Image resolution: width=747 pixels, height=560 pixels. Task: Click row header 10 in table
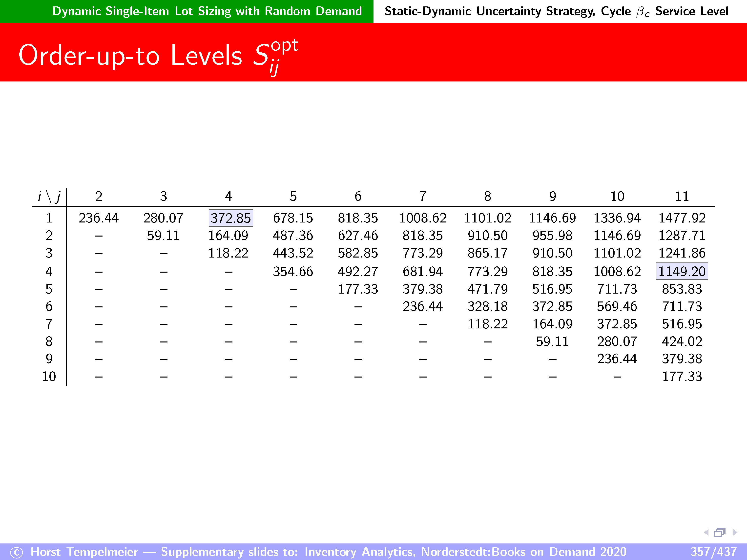pyautogui.click(x=49, y=376)
